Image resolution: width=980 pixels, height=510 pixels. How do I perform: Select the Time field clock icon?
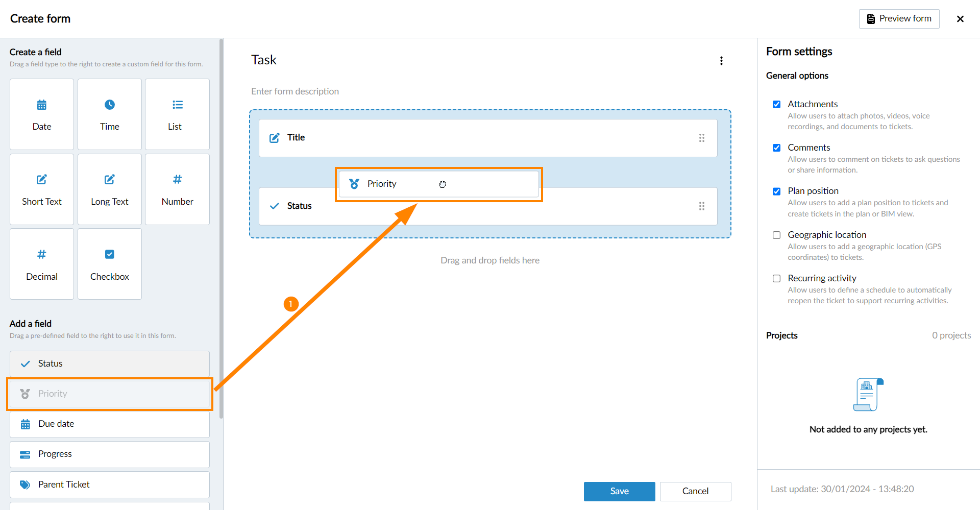110,105
